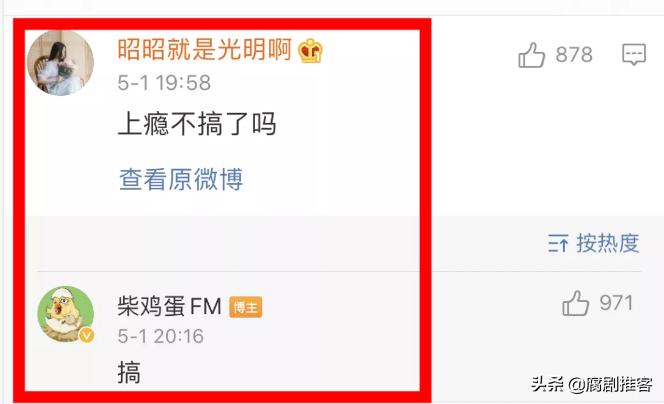Click the 878 like count
The height and width of the screenshot is (404, 664).
pyautogui.click(x=574, y=55)
